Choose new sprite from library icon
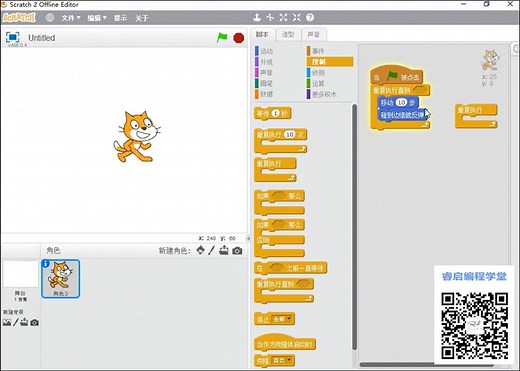 (x=200, y=250)
